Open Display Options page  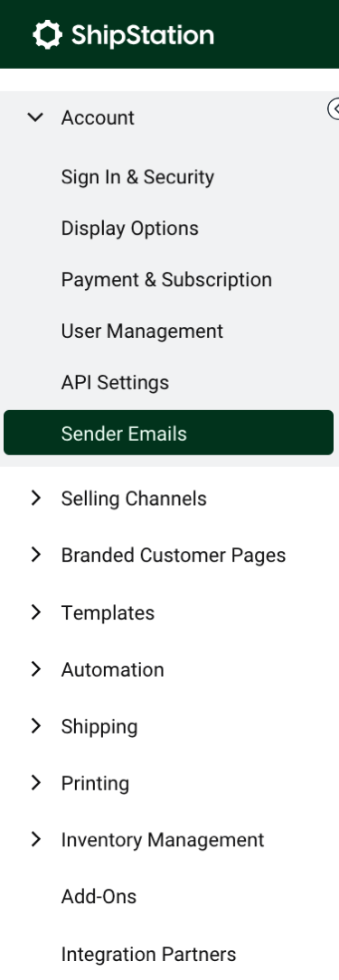(129, 229)
